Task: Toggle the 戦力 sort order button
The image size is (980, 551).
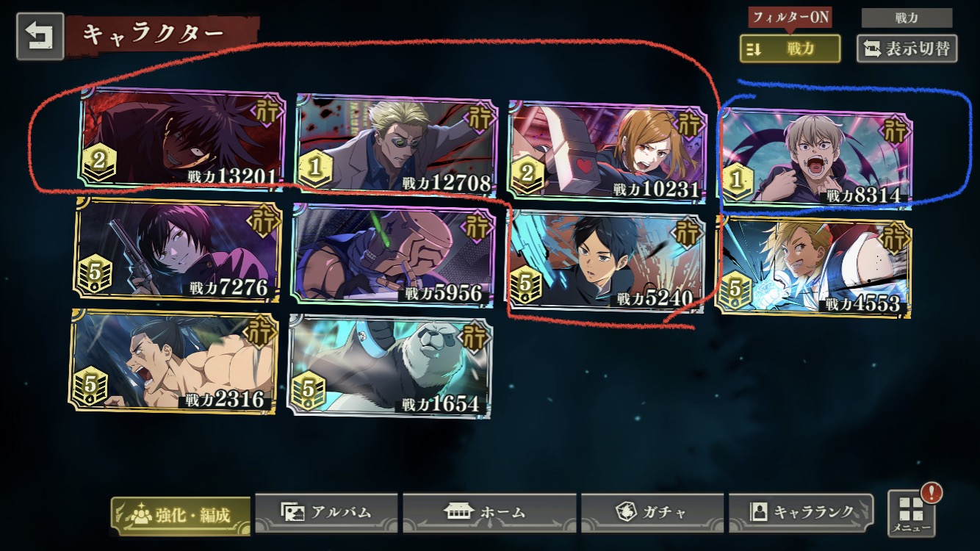Action: pyautogui.click(x=790, y=48)
